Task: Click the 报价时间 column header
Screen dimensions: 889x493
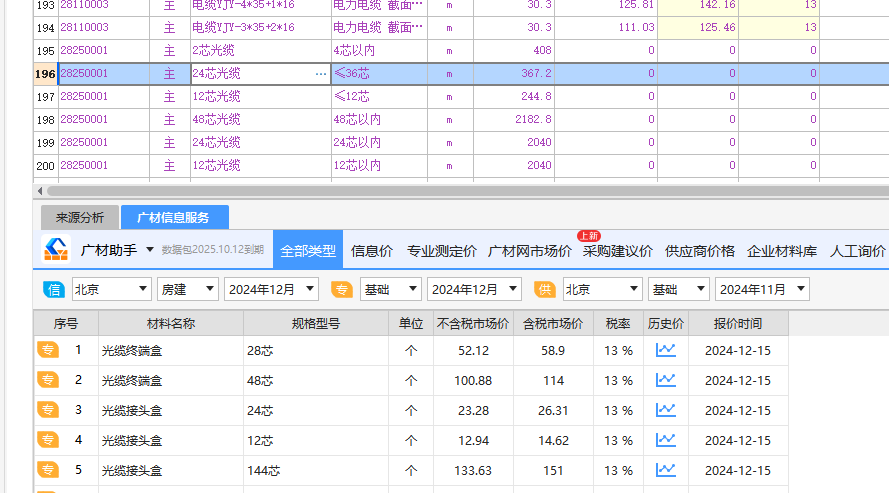Action: click(738, 324)
